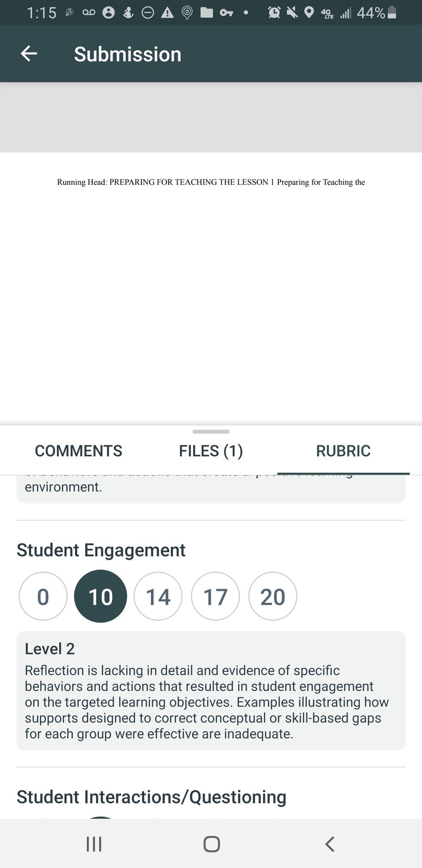Tap the VPN key status icon
Image resolution: width=422 pixels, height=868 pixels.
click(226, 13)
